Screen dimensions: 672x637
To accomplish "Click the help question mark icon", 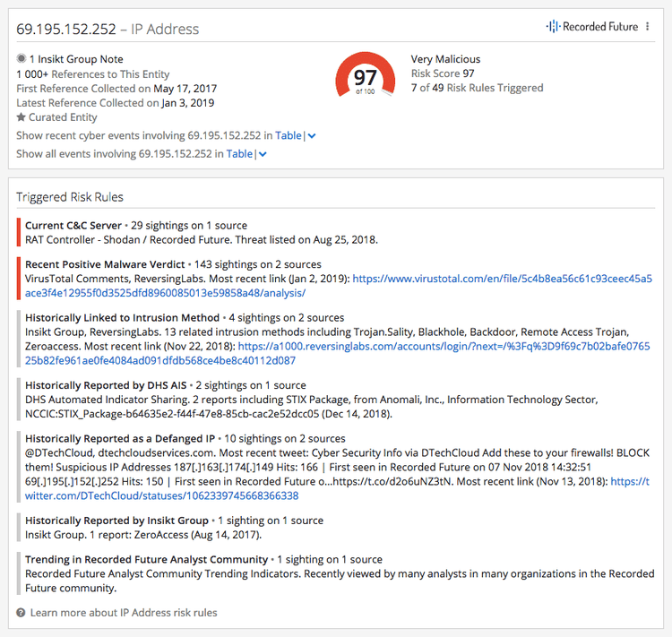I will tap(22, 613).
